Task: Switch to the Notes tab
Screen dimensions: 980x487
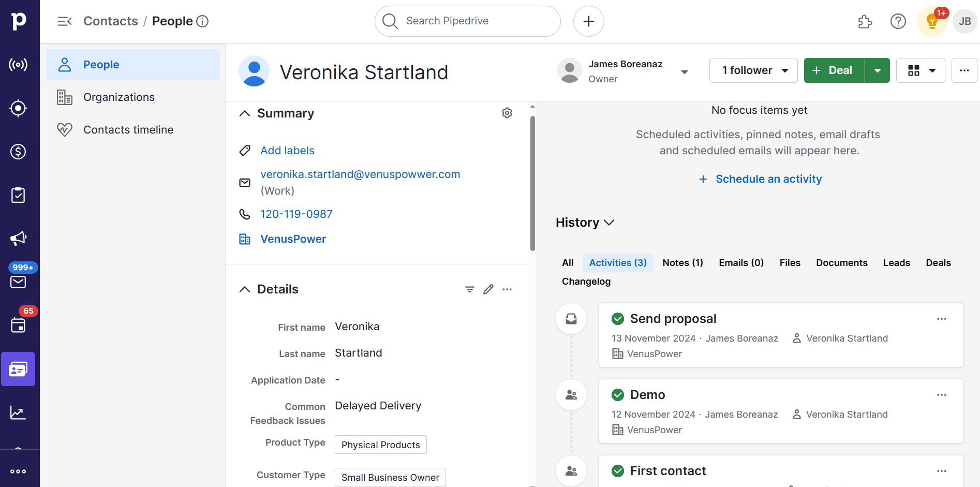Action: (x=682, y=262)
